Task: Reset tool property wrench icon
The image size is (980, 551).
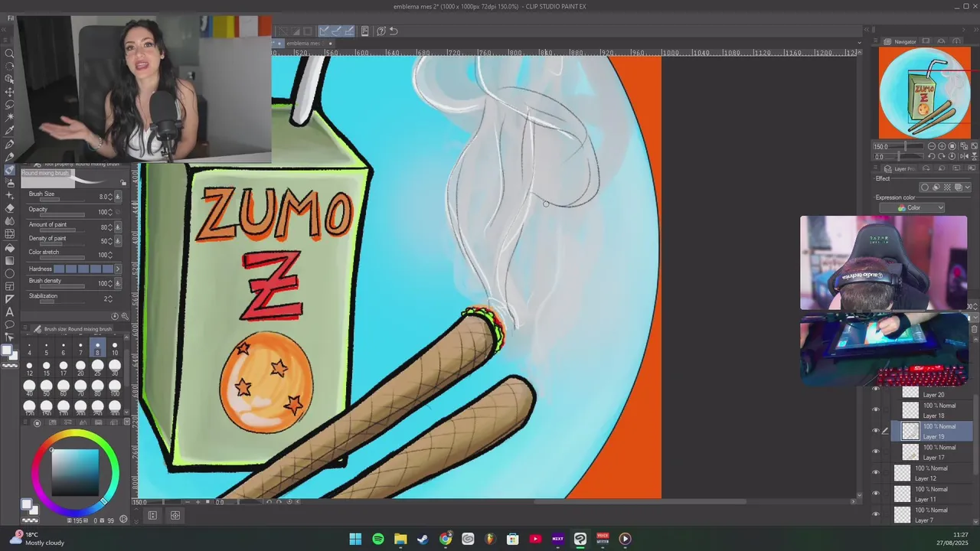Action: coord(125,316)
